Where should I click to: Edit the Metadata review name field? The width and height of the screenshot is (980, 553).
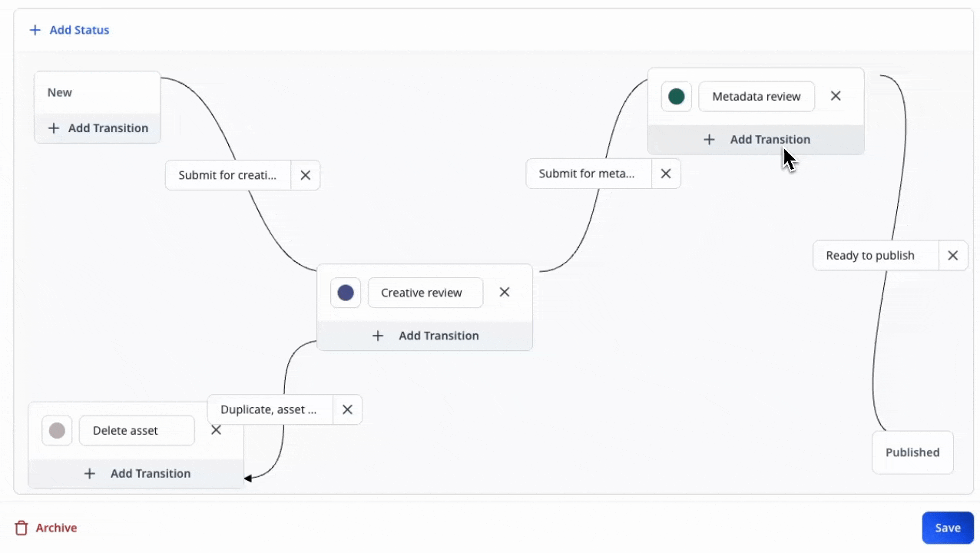(x=756, y=97)
